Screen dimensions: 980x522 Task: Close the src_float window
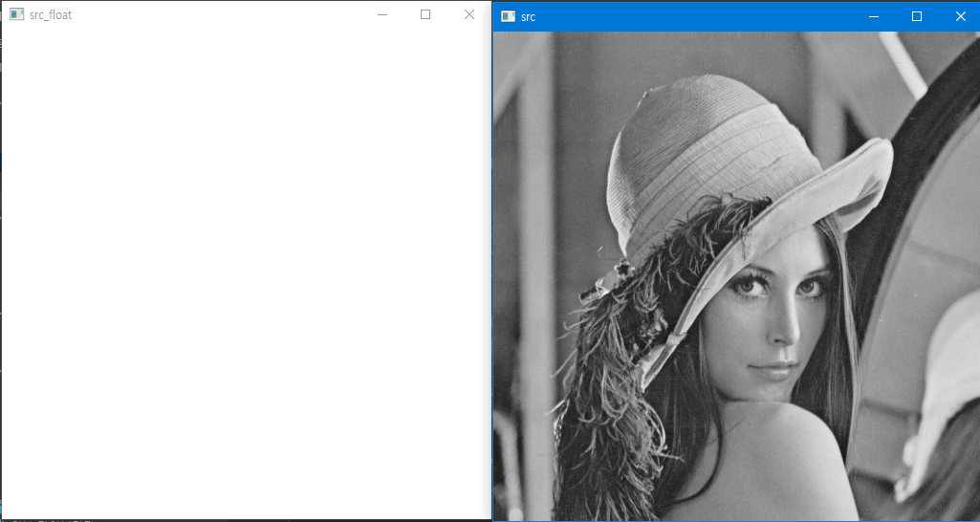(469, 14)
